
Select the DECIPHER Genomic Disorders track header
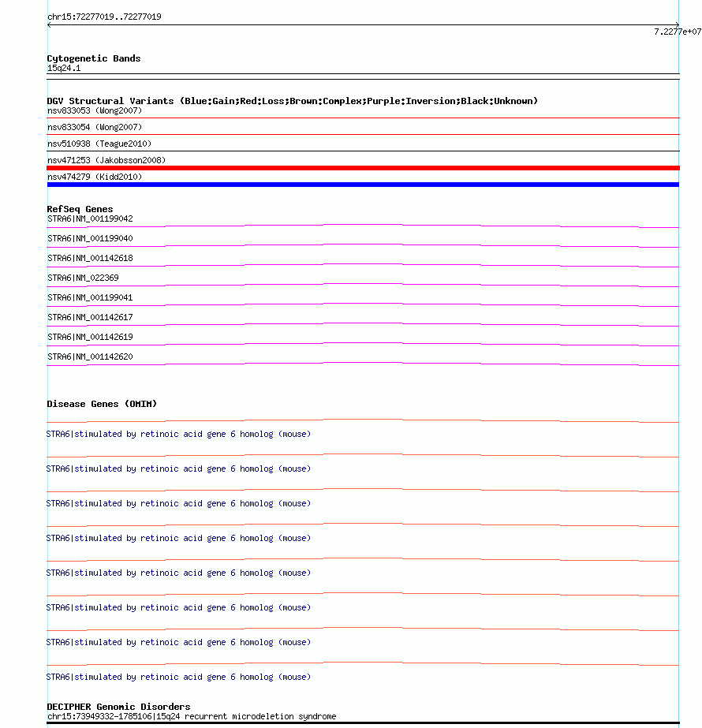[118, 707]
